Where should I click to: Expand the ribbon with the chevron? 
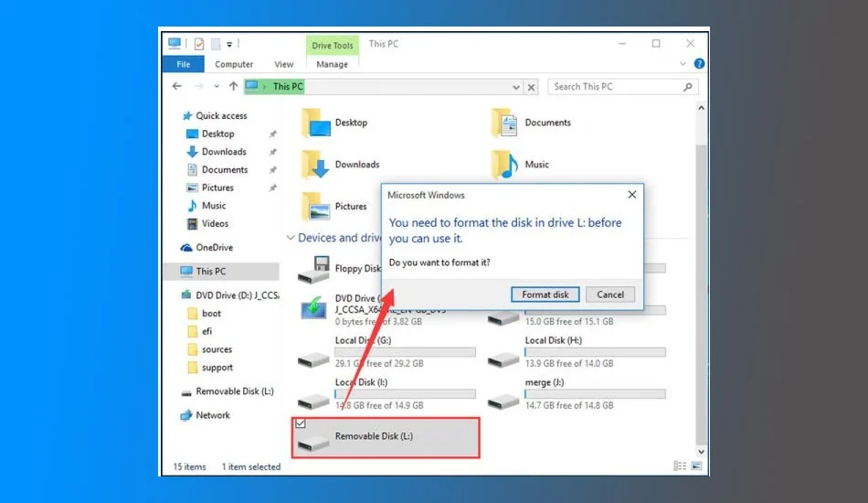point(683,64)
